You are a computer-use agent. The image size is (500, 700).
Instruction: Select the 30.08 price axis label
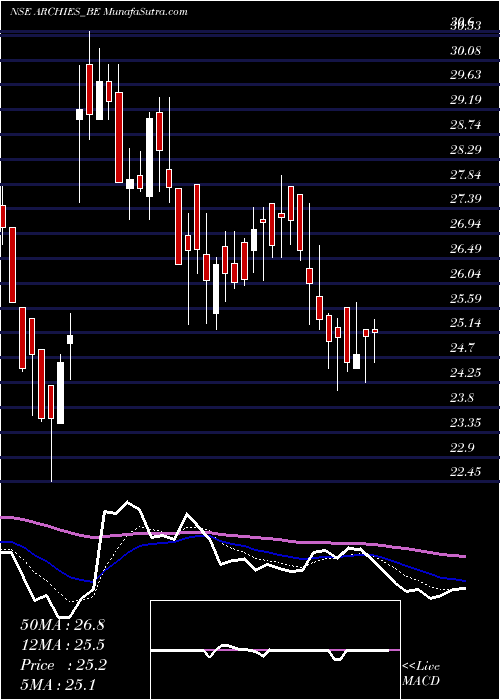tap(465, 50)
